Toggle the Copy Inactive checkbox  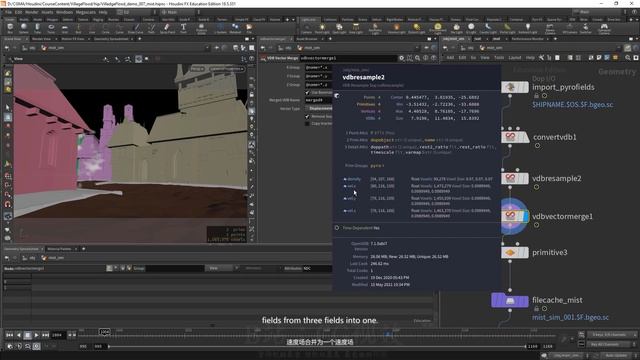click(x=307, y=123)
